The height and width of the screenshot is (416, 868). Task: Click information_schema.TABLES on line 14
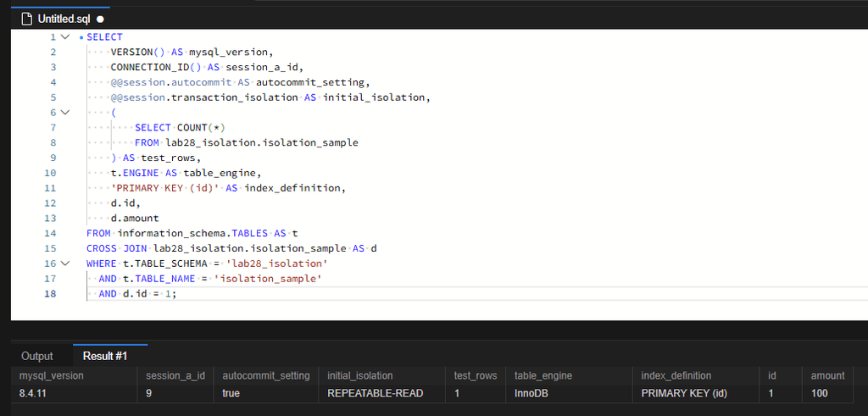click(192, 233)
